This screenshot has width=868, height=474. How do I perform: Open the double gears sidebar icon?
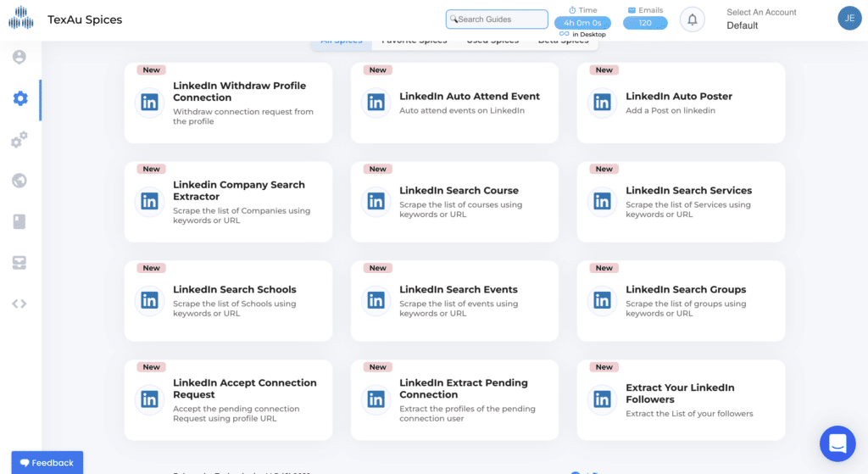click(x=19, y=140)
